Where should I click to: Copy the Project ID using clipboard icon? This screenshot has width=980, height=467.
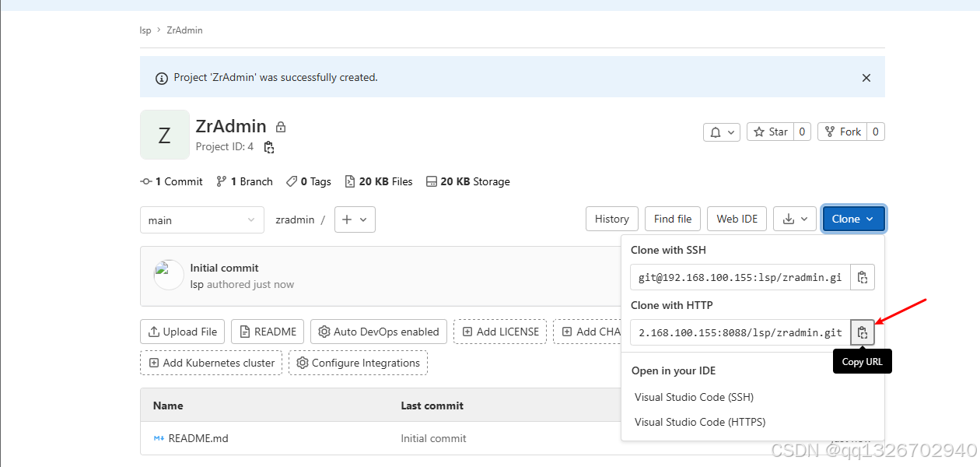269,147
